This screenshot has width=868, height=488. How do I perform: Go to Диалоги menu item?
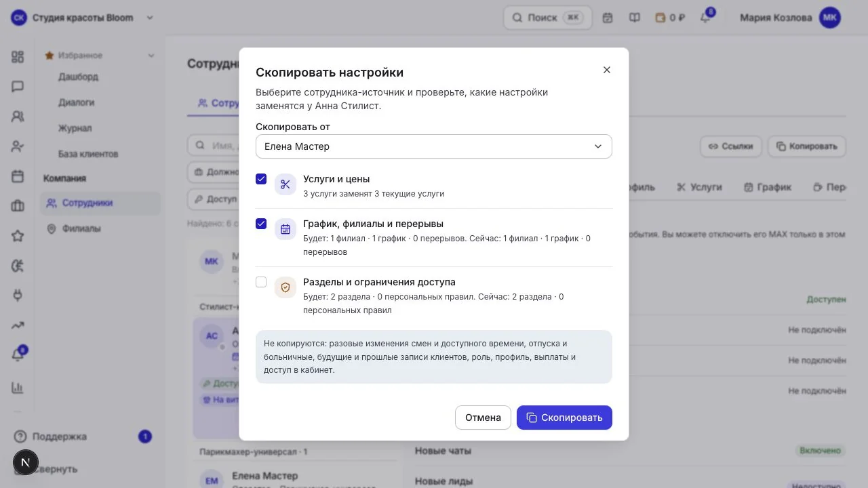[76, 102]
